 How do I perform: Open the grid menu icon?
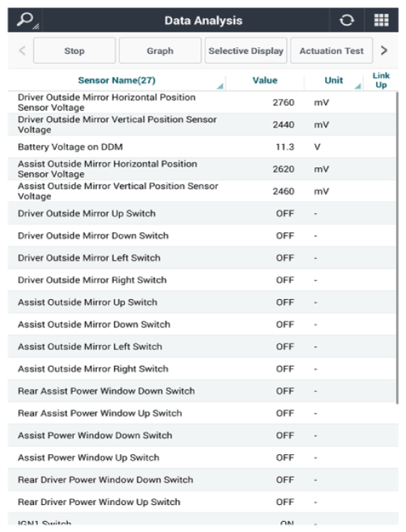point(381,20)
